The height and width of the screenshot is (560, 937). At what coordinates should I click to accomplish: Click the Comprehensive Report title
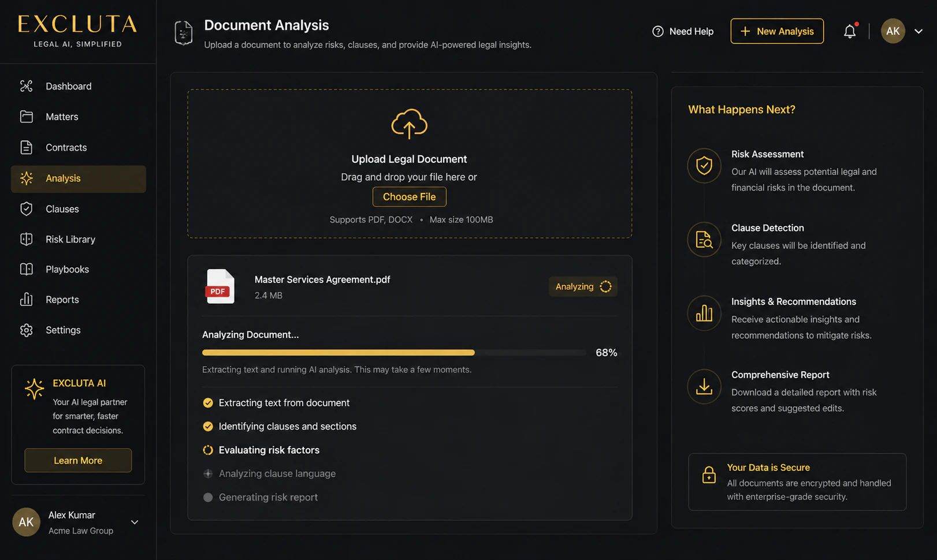[780, 375]
